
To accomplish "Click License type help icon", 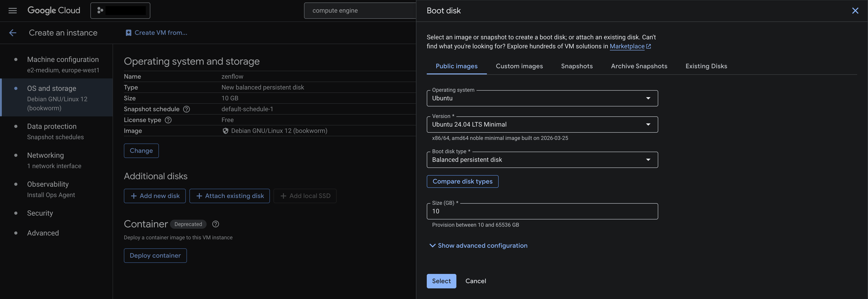I will pyautogui.click(x=168, y=120).
